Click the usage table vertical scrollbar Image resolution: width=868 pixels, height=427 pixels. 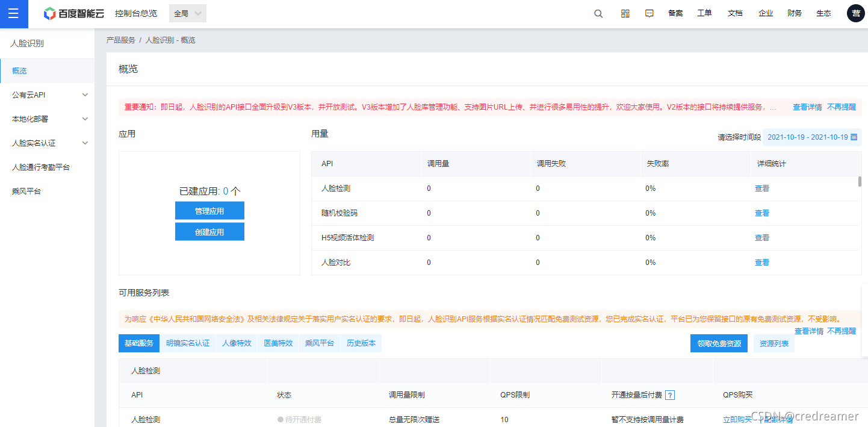tap(860, 182)
